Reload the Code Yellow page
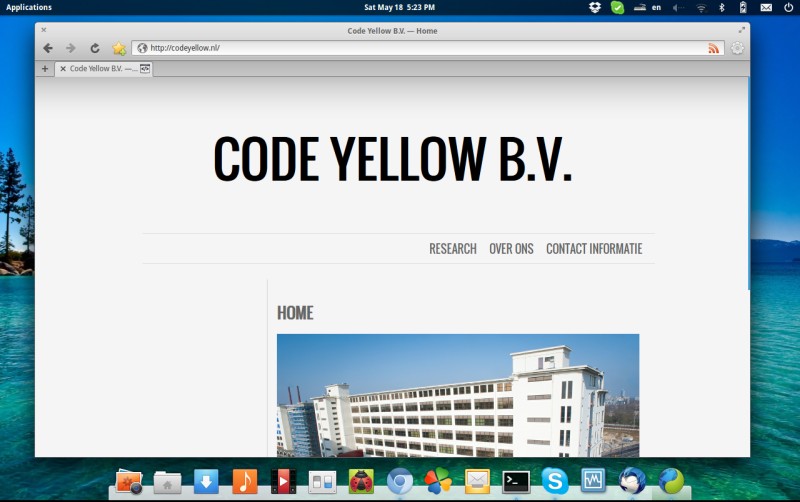The width and height of the screenshot is (800, 502). (x=95, y=48)
